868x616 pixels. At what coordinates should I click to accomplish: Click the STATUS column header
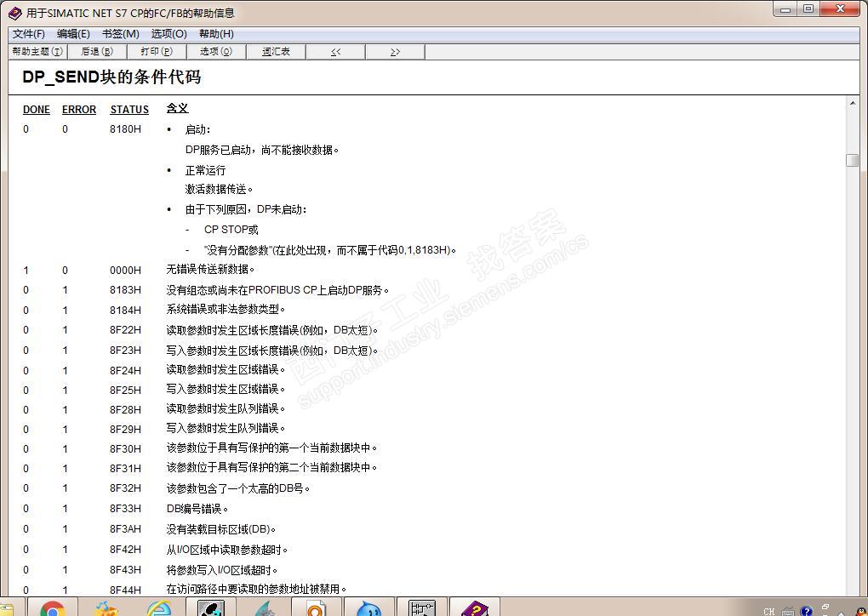coord(129,110)
